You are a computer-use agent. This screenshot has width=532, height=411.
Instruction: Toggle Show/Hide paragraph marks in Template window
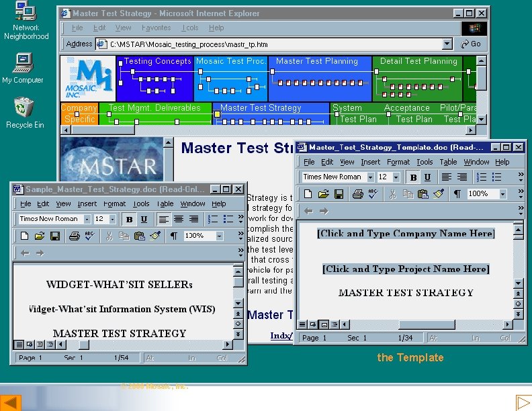pyautogui.click(x=457, y=194)
